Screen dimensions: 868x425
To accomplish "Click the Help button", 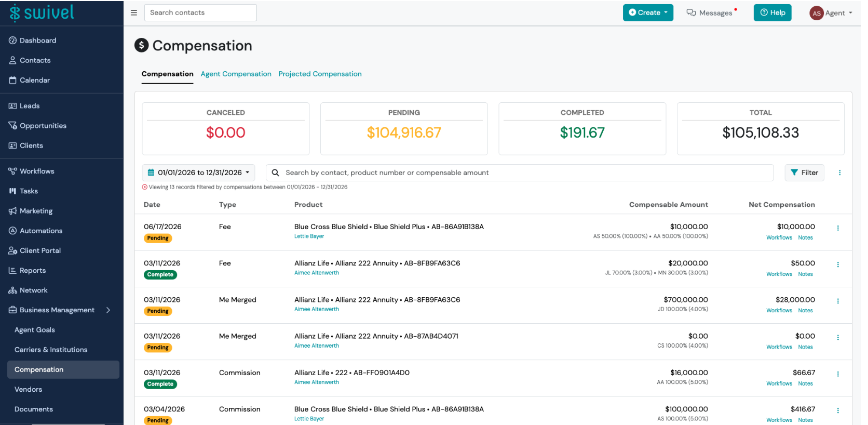I will (772, 13).
